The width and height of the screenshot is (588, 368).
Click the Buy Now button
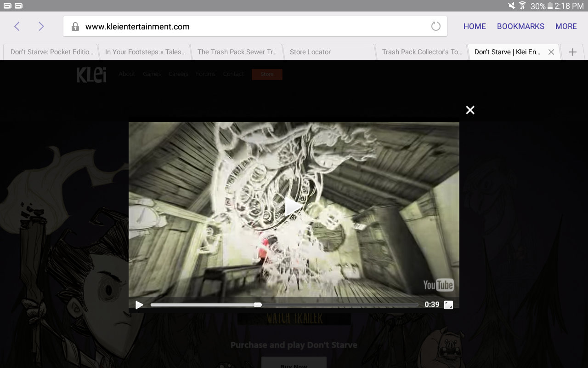pyautogui.click(x=294, y=362)
